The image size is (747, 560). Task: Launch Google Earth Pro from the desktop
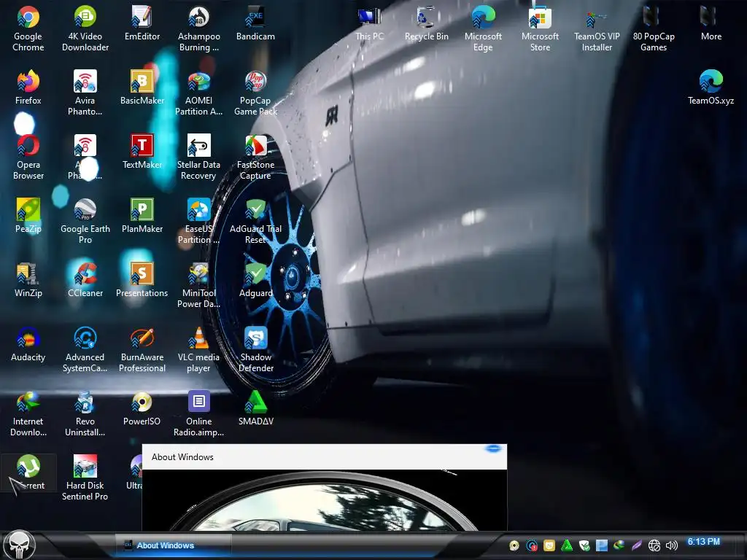pyautogui.click(x=85, y=221)
